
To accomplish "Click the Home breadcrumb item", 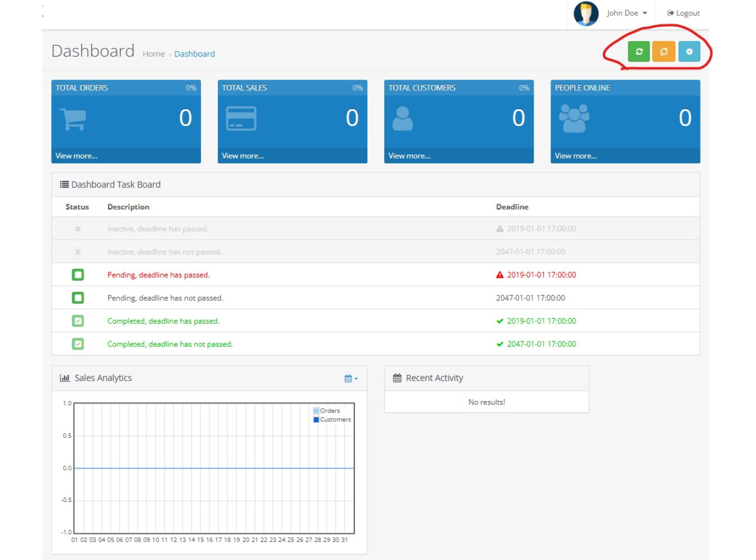I will click(153, 53).
